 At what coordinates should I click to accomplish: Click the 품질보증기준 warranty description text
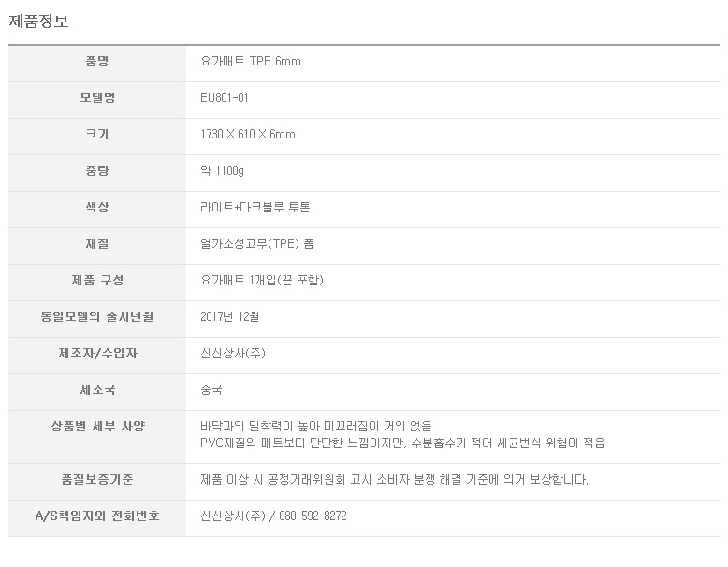click(x=394, y=480)
